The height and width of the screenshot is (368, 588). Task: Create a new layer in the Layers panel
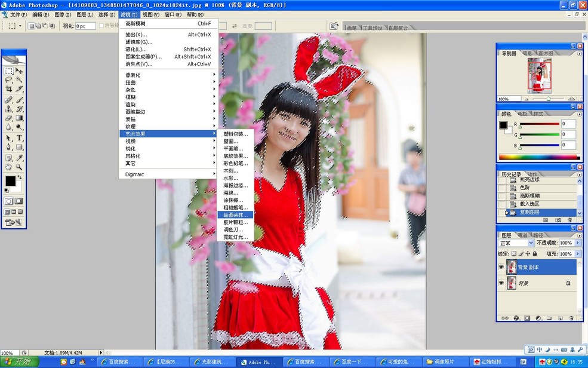560,318
